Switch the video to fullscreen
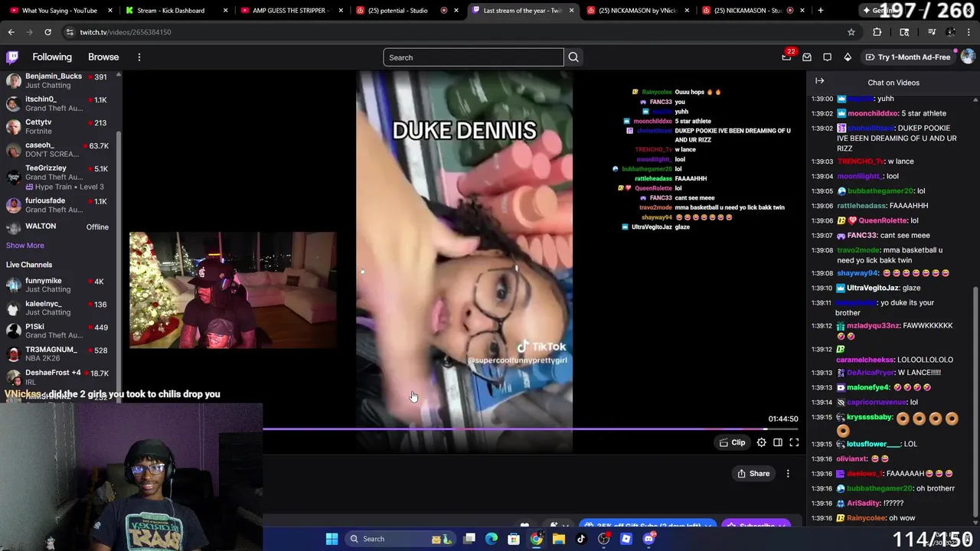Viewport: 980px width, 551px height. click(x=794, y=442)
